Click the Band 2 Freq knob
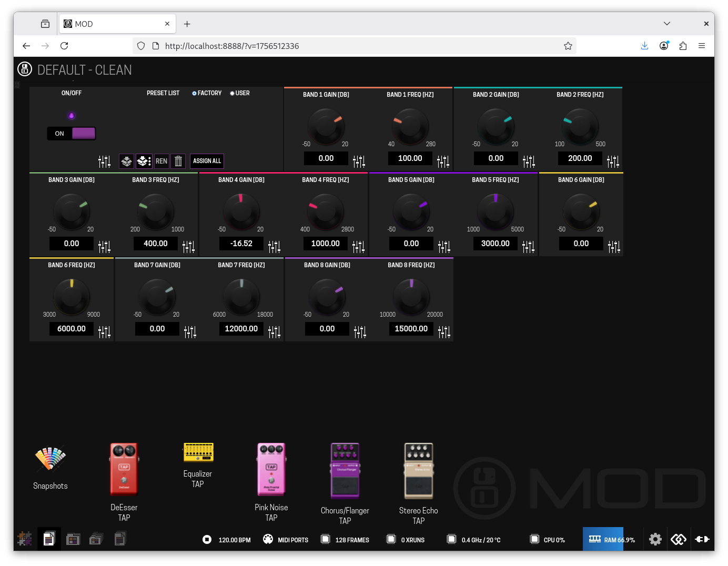The height and width of the screenshot is (566, 728). coord(580,126)
